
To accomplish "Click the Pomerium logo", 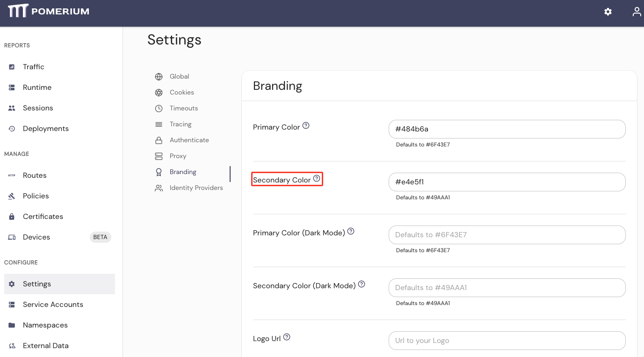I will (x=49, y=11).
